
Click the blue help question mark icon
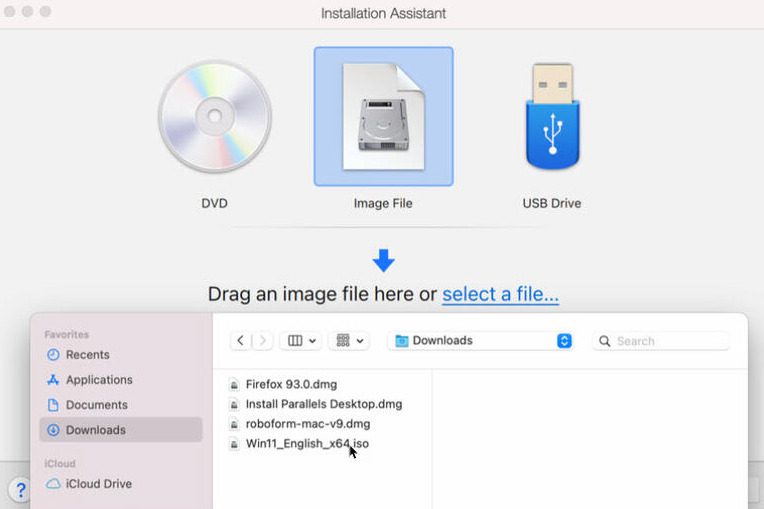tap(19, 490)
